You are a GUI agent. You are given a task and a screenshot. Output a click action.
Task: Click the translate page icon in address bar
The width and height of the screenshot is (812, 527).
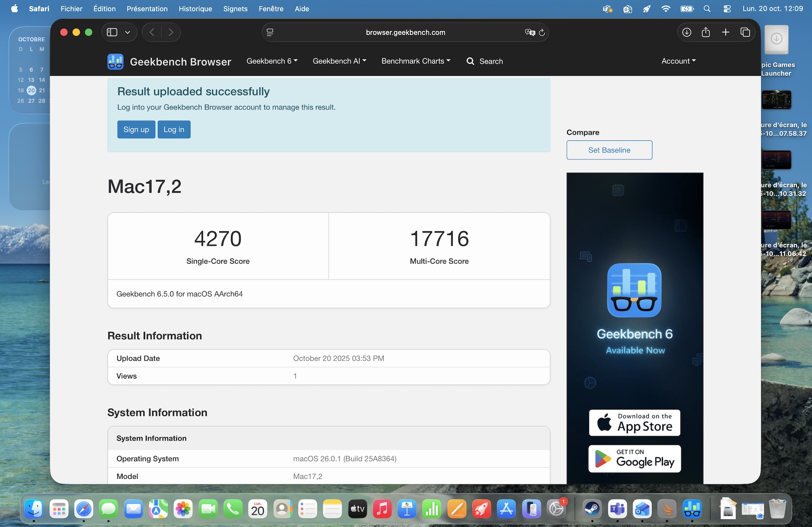[x=529, y=32]
